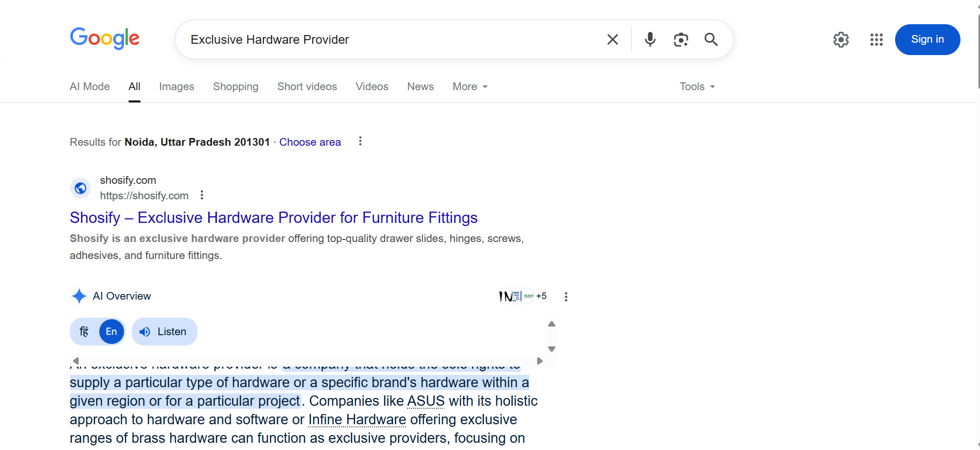This screenshot has height=450, width=980.
Task: Select English language in AI Overview
Action: point(111,332)
